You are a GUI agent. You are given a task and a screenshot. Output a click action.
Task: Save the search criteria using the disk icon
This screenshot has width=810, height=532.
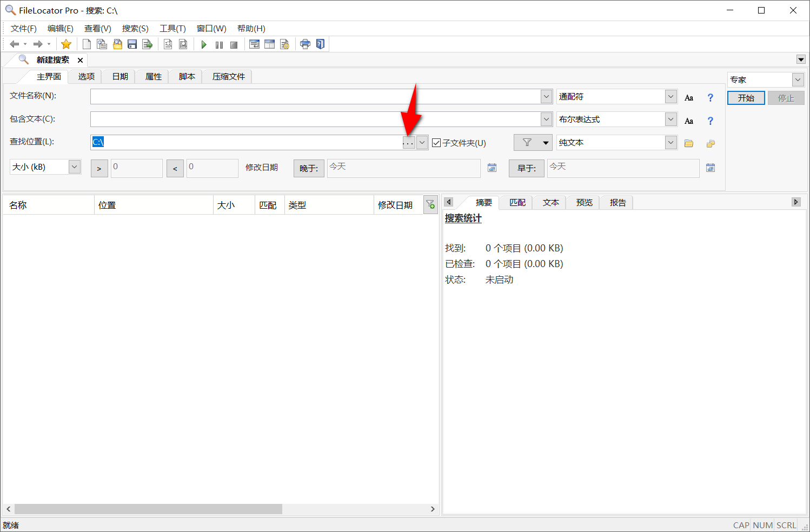tap(132, 44)
